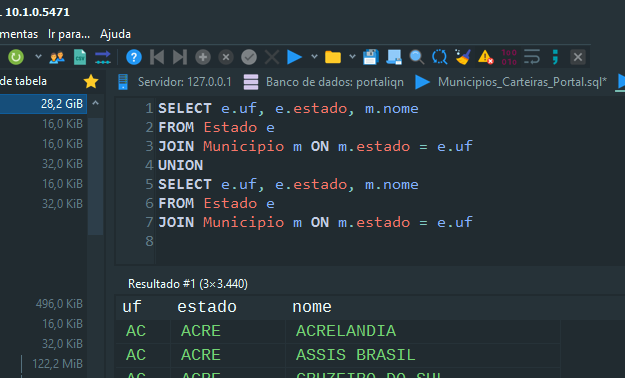Select the 122,2 MiB size row
The image size is (625, 378).
click(x=43, y=364)
